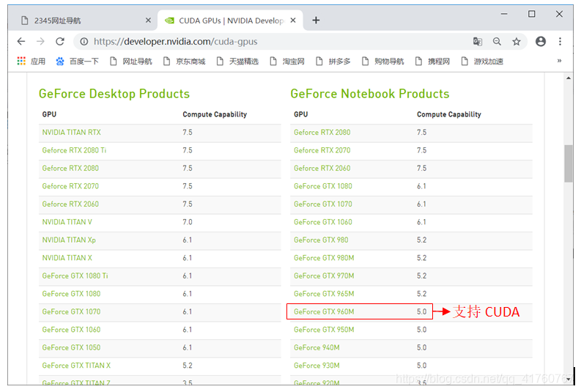
Task: Open the 京东商城 bookmark
Action: (x=184, y=61)
